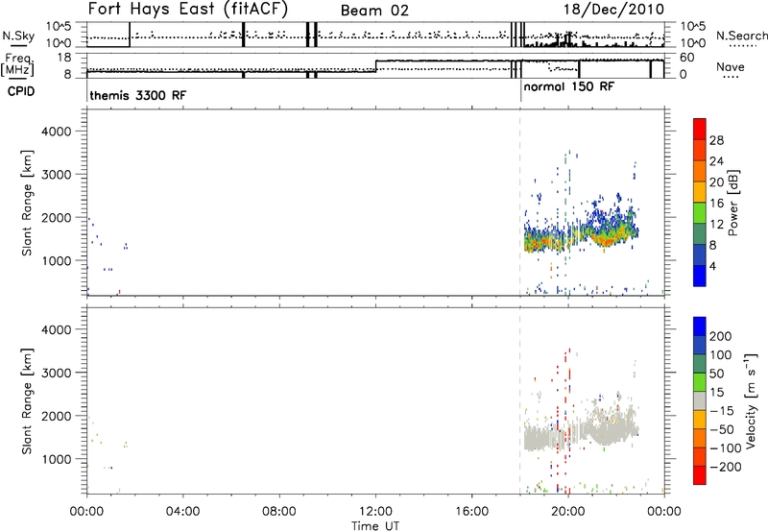Click the 'Power [dB]' colorbar label
Screen dimensions: 768x532
click(x=732, y=203)
